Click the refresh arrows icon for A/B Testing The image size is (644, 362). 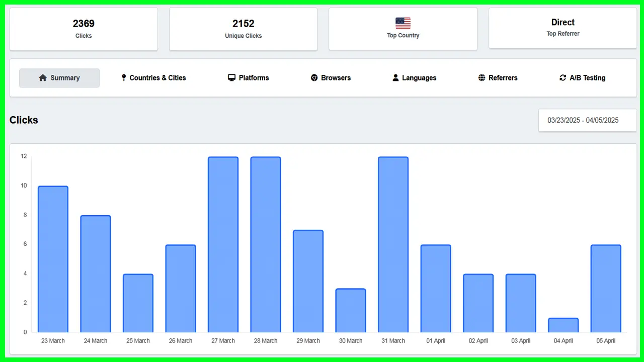[562, 78]
